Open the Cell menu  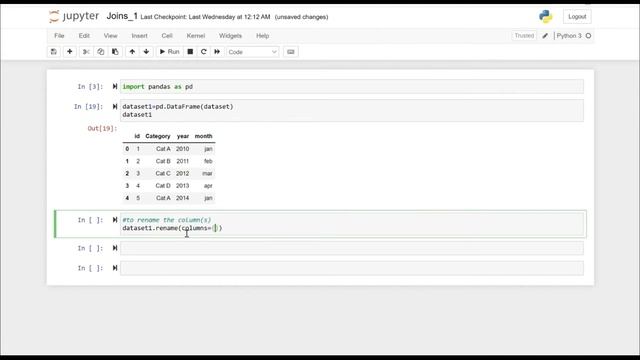coord(167,36)
